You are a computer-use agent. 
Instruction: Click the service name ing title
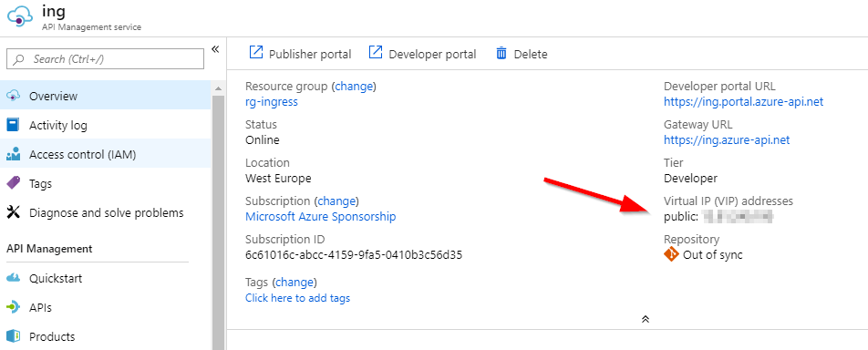point(53,11)
